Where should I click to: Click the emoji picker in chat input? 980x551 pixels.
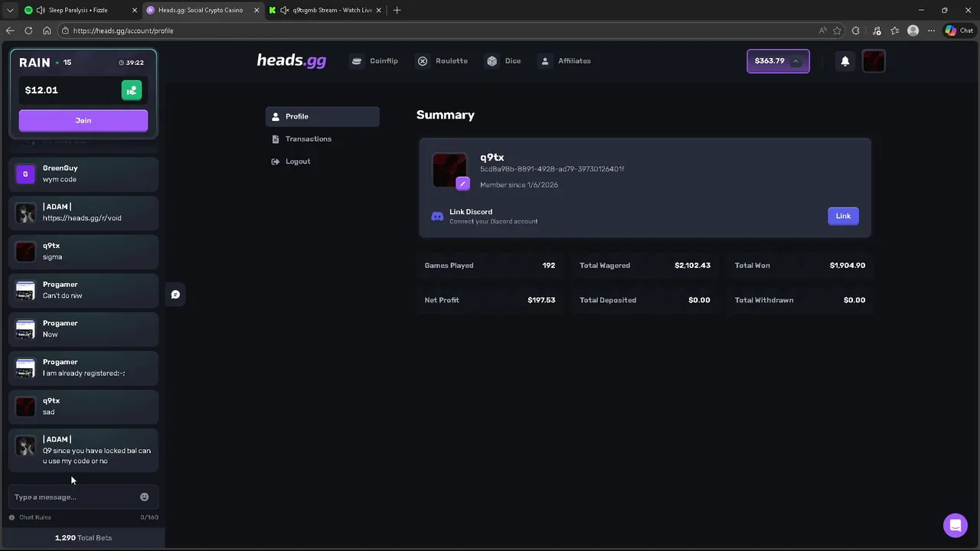[x=144, y=497]
